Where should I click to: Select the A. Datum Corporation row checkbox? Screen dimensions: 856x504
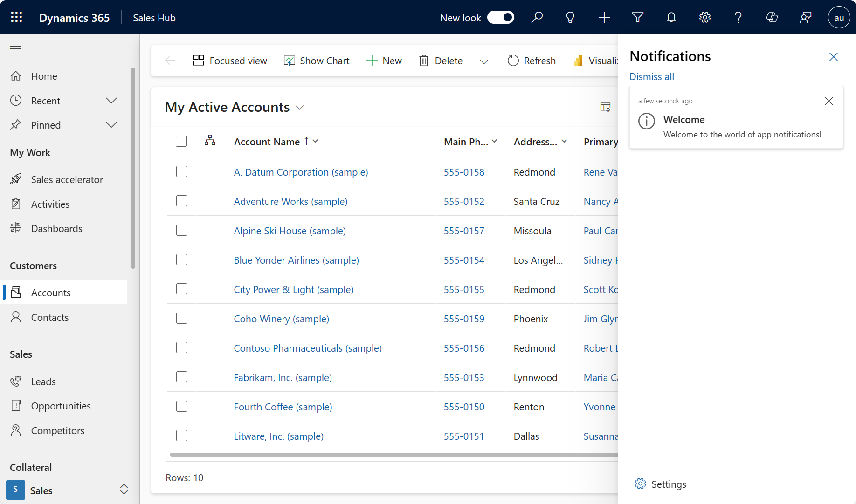tap(182, 171)
